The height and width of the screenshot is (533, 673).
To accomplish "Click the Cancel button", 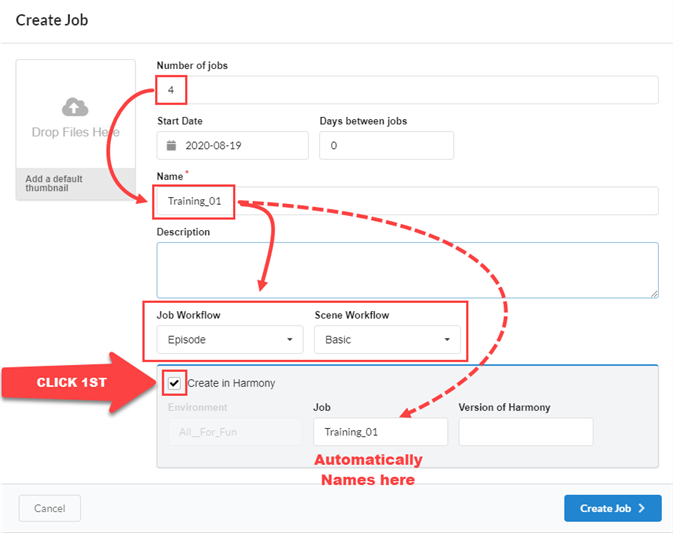I will 49,508.
